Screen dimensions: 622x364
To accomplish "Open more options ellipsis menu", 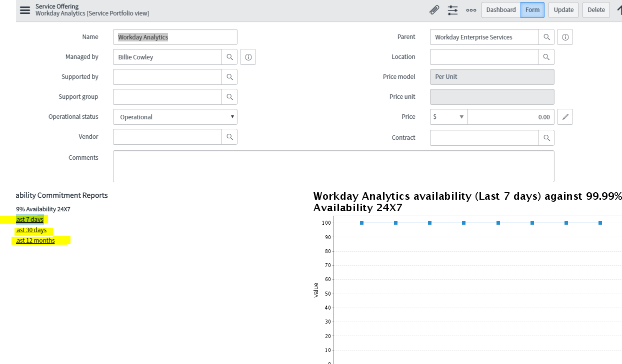I will point(471,10).
